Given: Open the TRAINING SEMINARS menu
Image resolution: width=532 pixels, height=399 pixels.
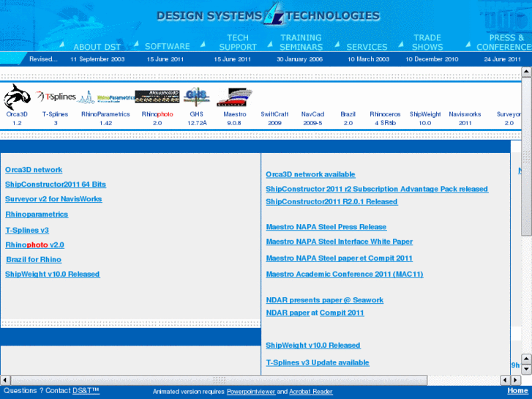Looking at the screenshot, I should point(301,42).
